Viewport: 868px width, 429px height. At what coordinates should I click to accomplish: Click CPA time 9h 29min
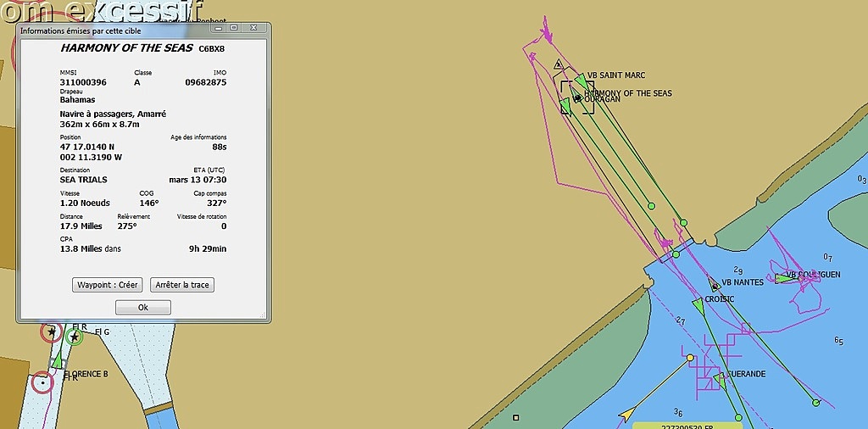click(208, 249)
